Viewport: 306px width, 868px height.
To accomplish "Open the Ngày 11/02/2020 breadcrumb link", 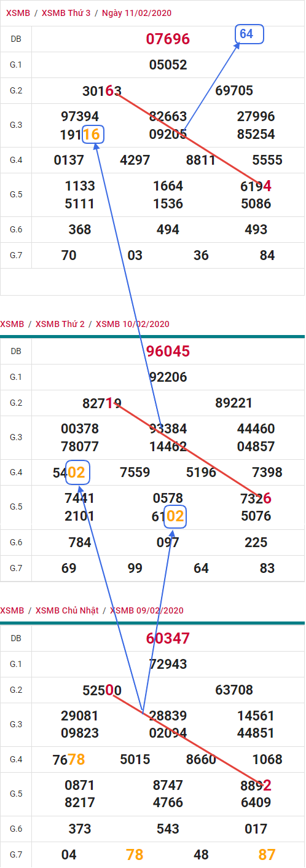I will pos(137,13).
